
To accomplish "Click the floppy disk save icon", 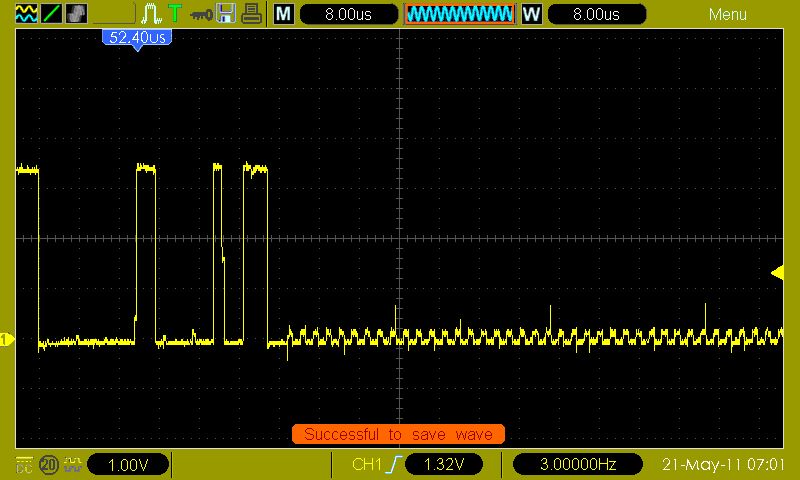I will [x=226, y=13].
